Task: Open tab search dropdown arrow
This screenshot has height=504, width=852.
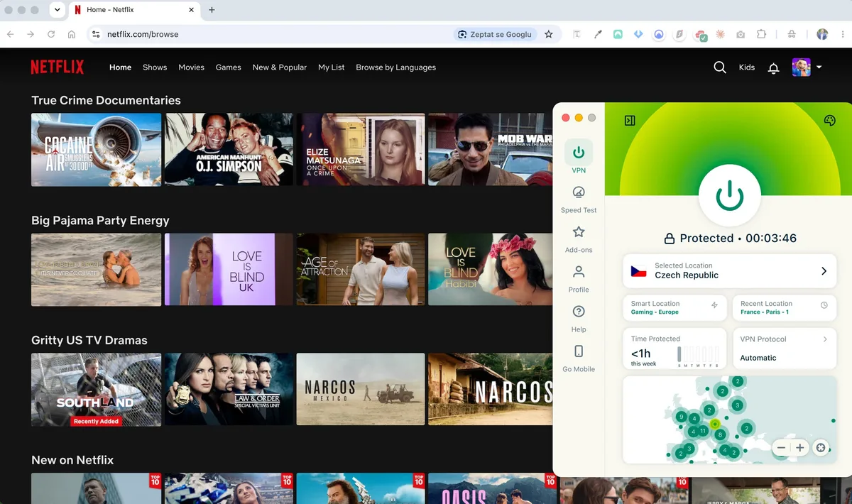Action: click(x=57, y=10)
